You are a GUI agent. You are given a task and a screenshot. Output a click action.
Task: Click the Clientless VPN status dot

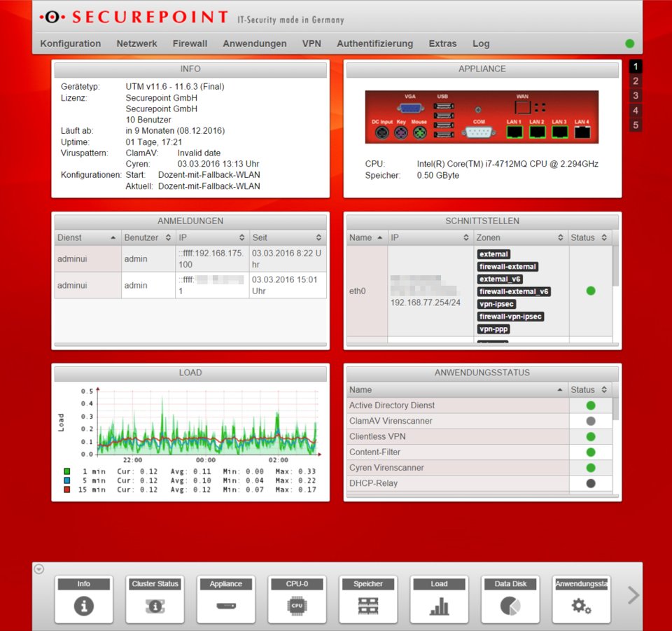(x=591, y=436)
